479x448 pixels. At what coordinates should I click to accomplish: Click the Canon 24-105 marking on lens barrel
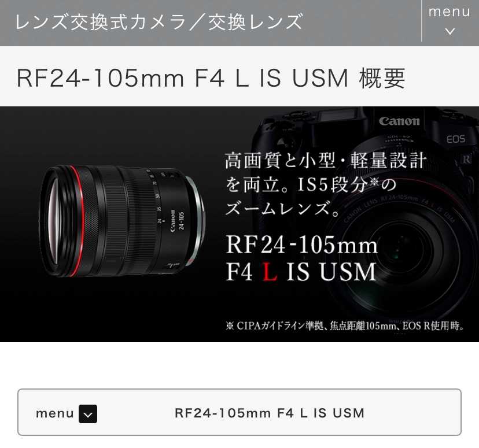coord(177,221)
